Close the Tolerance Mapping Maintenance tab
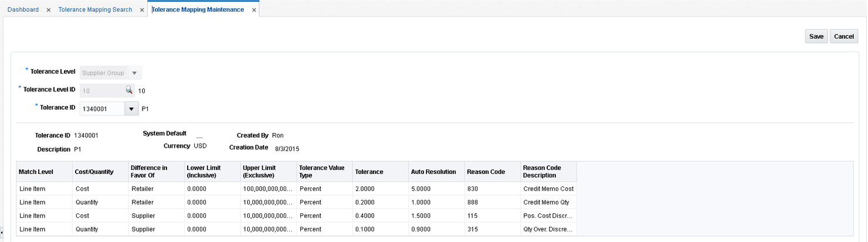Screen dimensions: 868x242 (253, 10)
